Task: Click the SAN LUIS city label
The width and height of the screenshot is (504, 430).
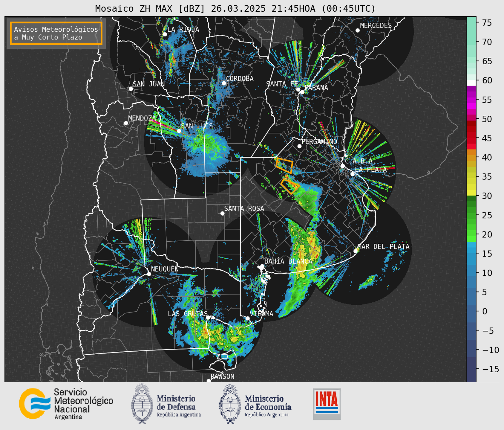Action: coord(197,126)
